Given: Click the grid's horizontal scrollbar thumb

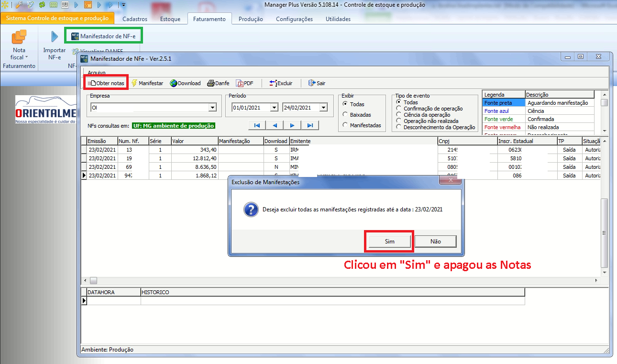Looking at the screenshot, I should click(93, 280).
